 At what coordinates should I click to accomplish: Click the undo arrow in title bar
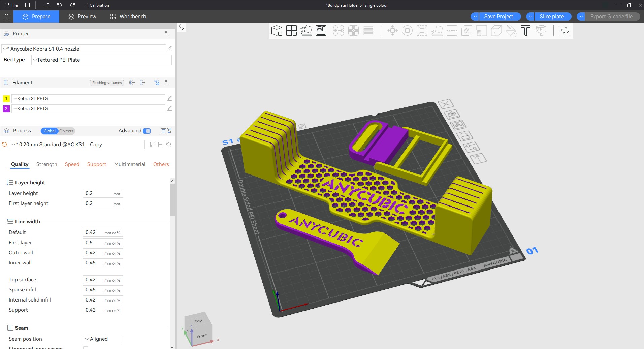click(59, 5)
